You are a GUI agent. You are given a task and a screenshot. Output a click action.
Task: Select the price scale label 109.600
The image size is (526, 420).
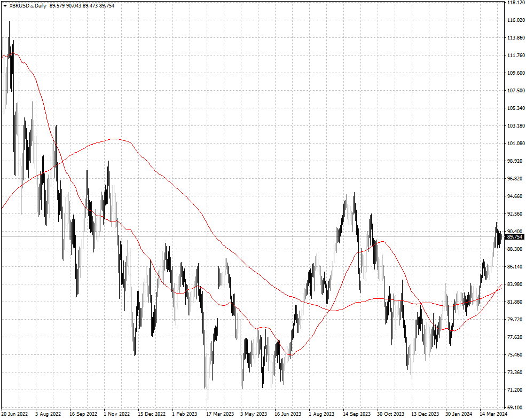pyautogui.click(x=516, y=73)
